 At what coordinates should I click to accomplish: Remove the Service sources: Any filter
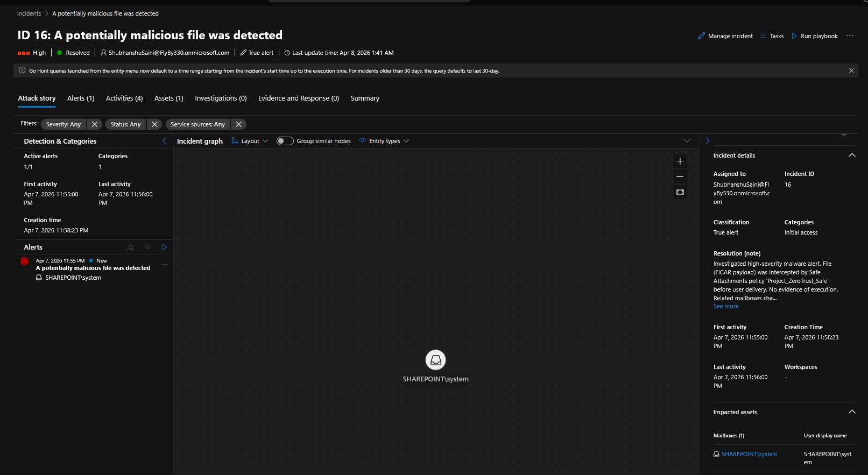pos(239,124)
